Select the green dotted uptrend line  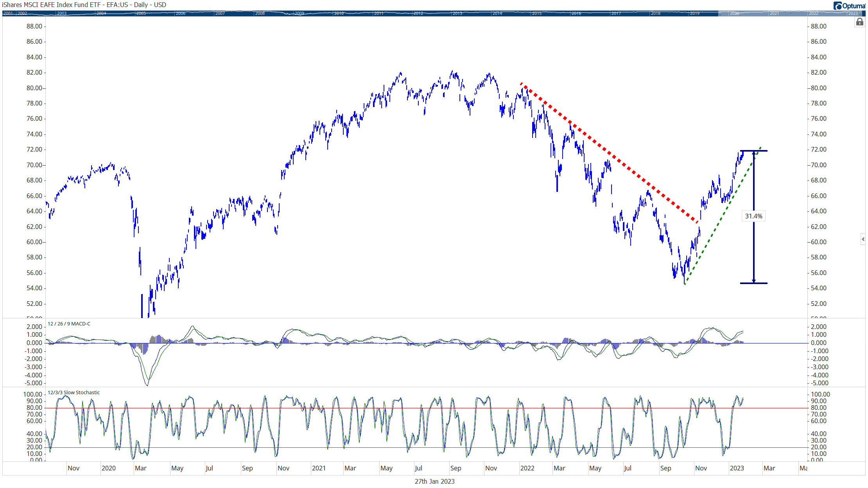coord(723,216)
